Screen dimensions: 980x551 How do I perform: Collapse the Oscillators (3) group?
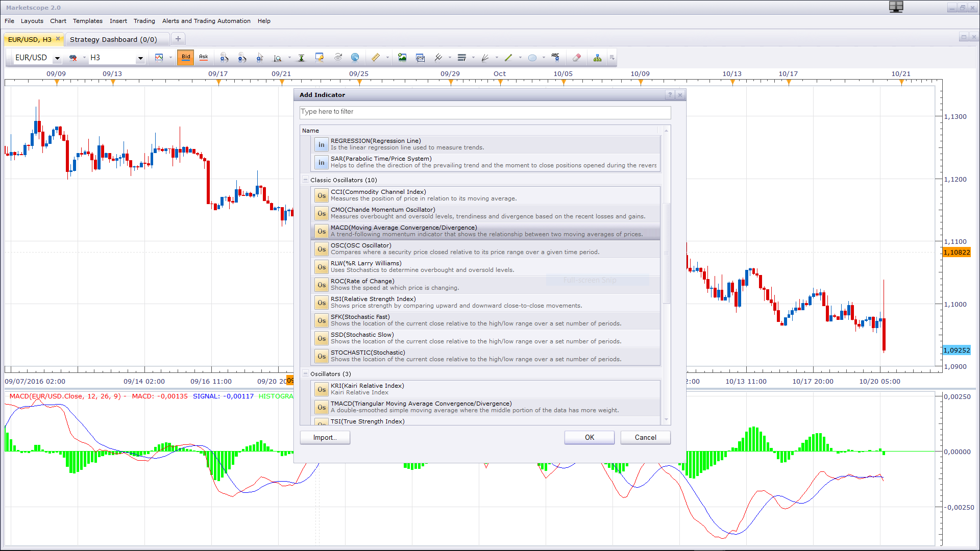(x=306, y=373)
